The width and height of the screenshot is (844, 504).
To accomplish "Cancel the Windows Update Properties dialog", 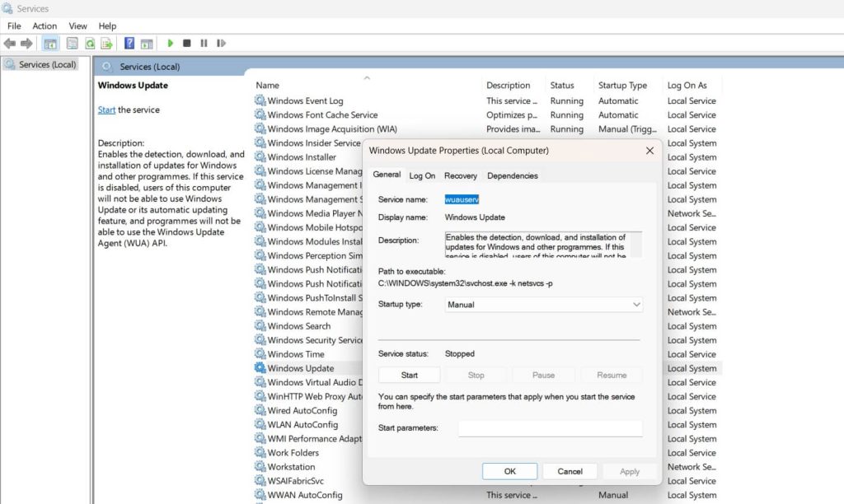I will 570,471.
